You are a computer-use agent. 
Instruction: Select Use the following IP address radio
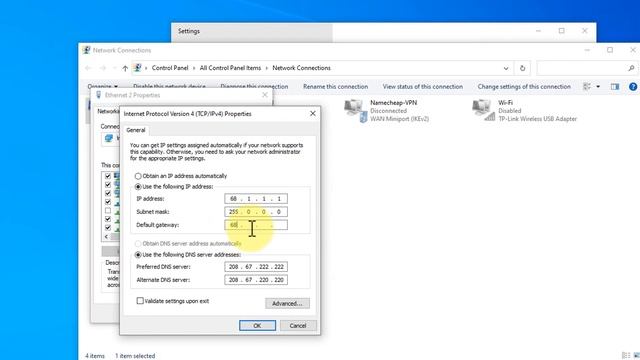tap(138, 187)
